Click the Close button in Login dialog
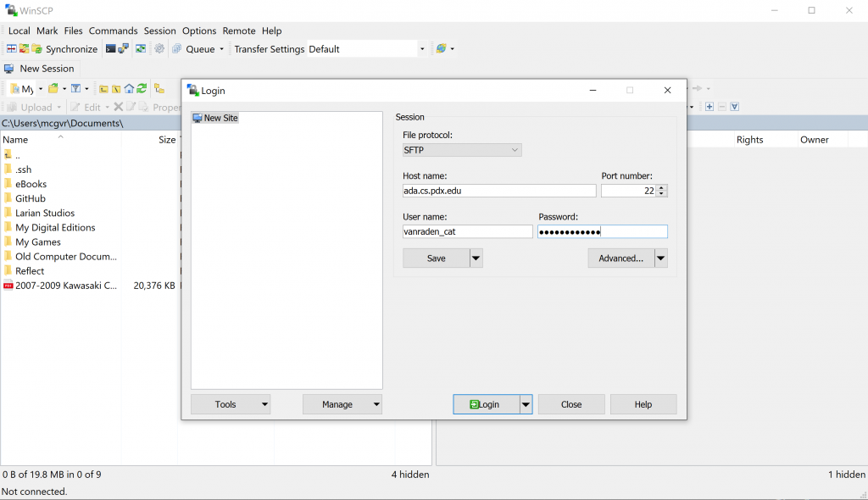The width and height of the screenshot is (868, 500). coord(571,404)
